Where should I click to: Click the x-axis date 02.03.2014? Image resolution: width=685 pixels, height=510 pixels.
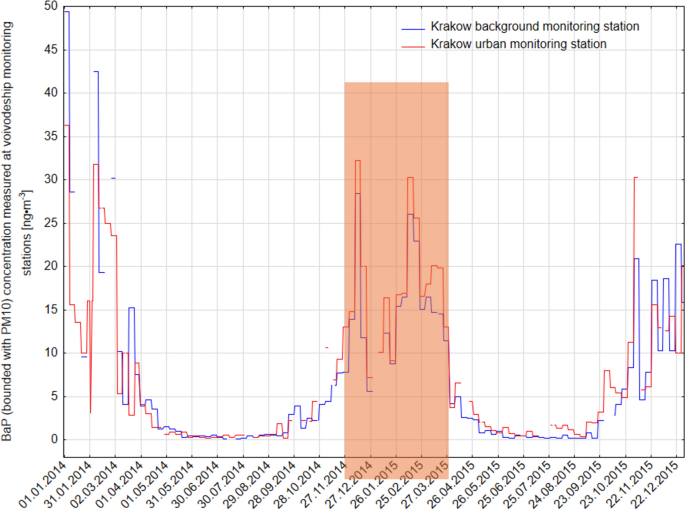[x=94, y=485]
